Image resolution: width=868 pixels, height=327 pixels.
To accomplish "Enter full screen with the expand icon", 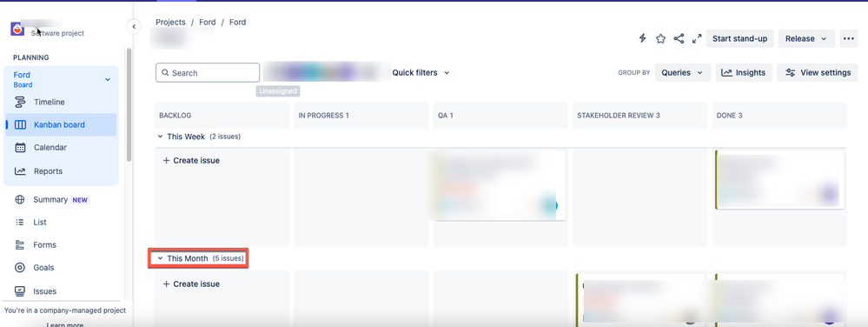I will (697, 38).
